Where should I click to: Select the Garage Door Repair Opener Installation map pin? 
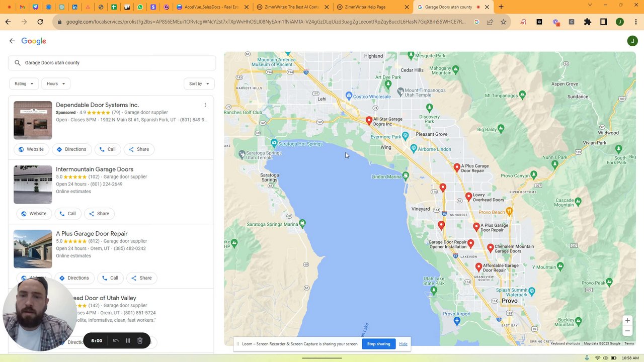tap(470, 244)
